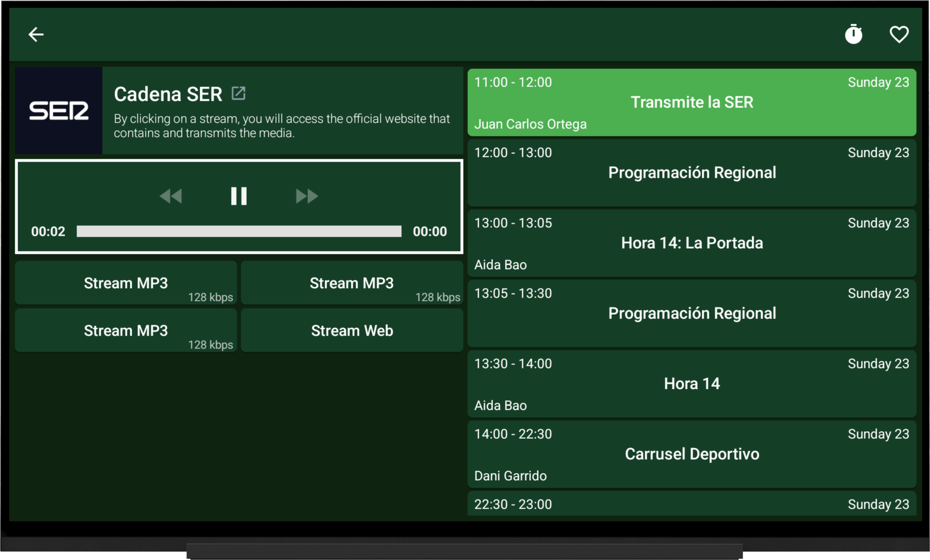Click elapsed time 00:02 label
Image resolution: width=930 pixels, height=560 pixels.
pos(48,232)
